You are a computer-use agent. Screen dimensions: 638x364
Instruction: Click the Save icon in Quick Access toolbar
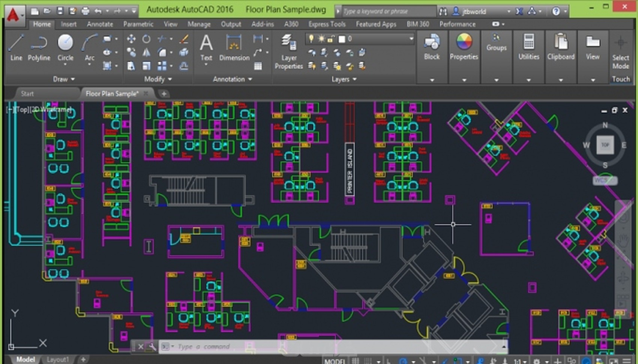pos(60,11)
